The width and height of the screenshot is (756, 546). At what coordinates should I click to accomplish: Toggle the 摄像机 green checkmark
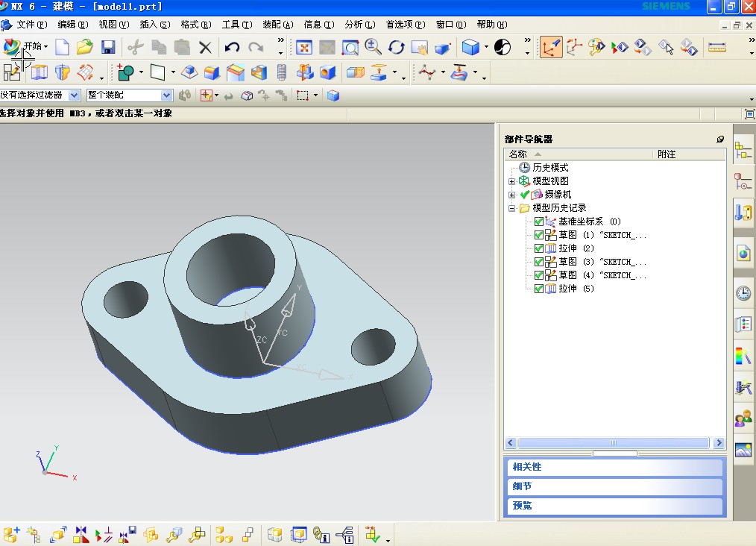[525, 195]
